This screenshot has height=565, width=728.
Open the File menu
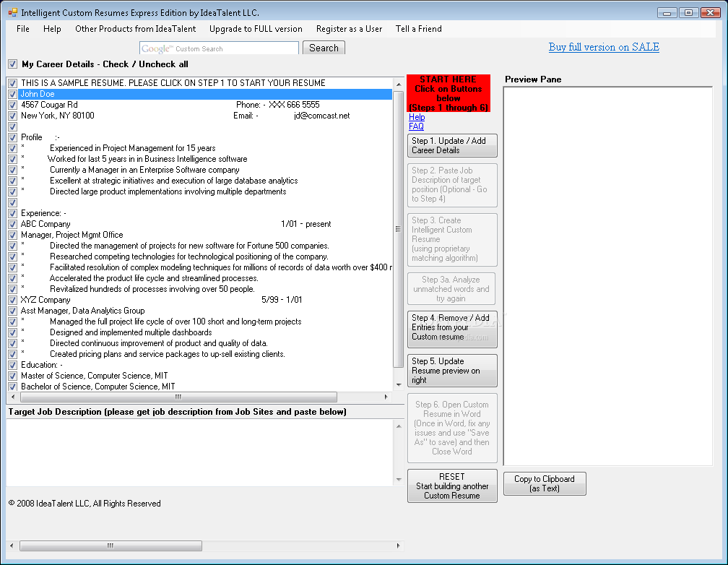(x=23, y=29)
